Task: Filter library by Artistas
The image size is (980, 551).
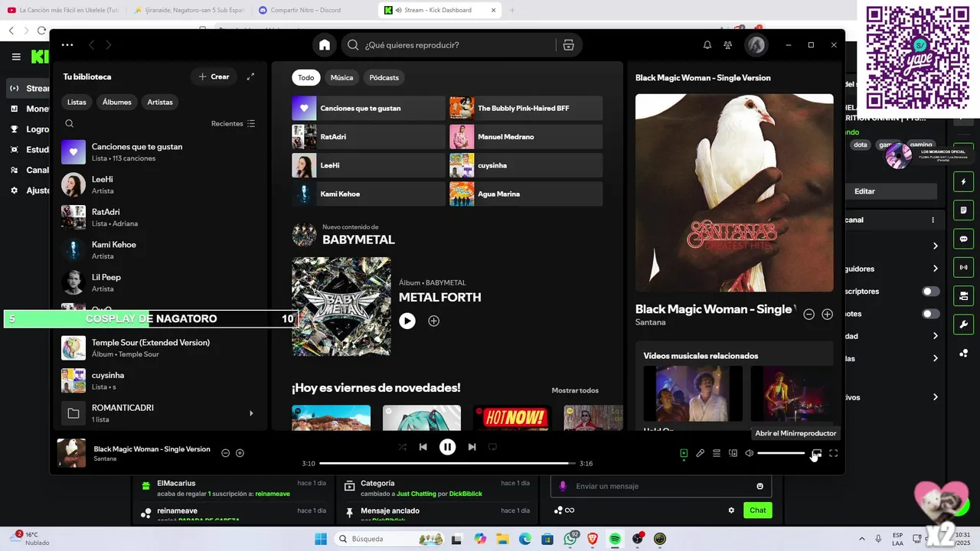Action: pyautogui.click(x=160, y=102)
